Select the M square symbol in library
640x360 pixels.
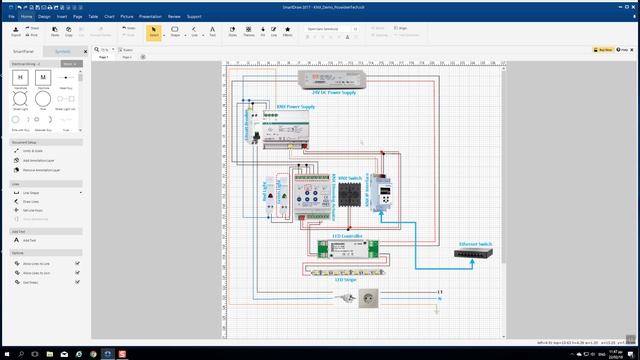(x=43, y=78)
